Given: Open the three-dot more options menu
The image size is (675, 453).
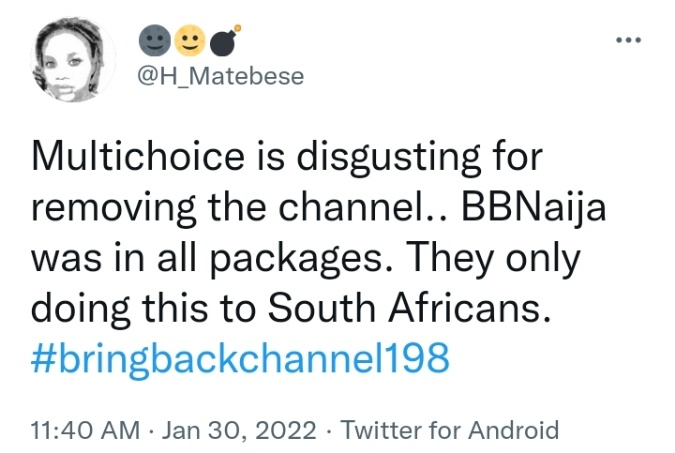Looking at the screenshot, I should coord(628,40).
